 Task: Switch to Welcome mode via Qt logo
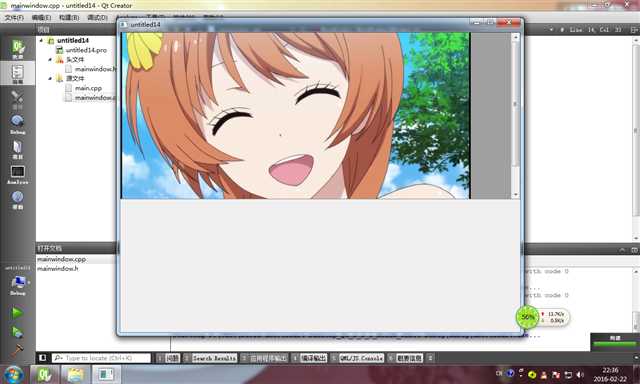click(x=18, y=49)
